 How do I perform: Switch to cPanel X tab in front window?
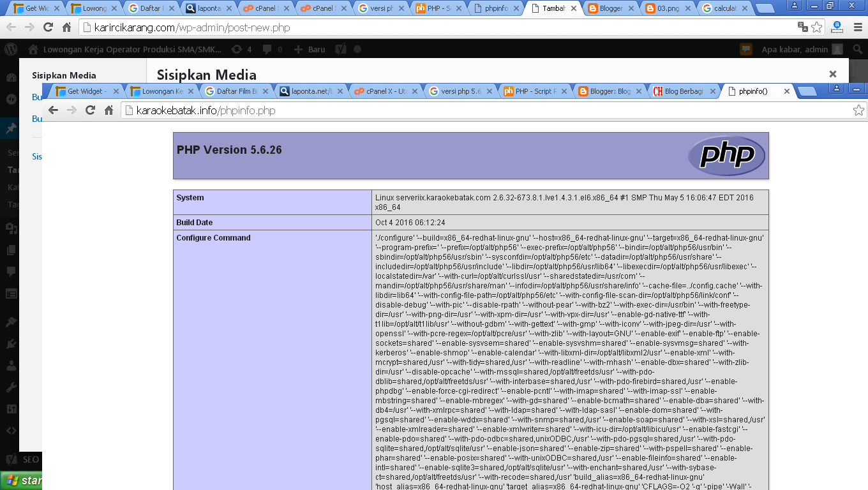pyautogui.click(x=386, y=91)
